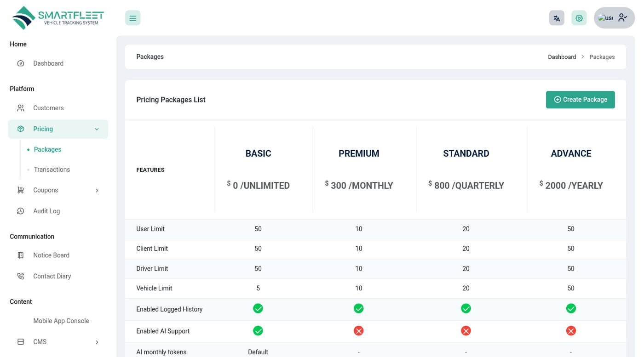Open the Audit Log page
This screenshot has width=644, height=357.
click(x=46, y=211)
